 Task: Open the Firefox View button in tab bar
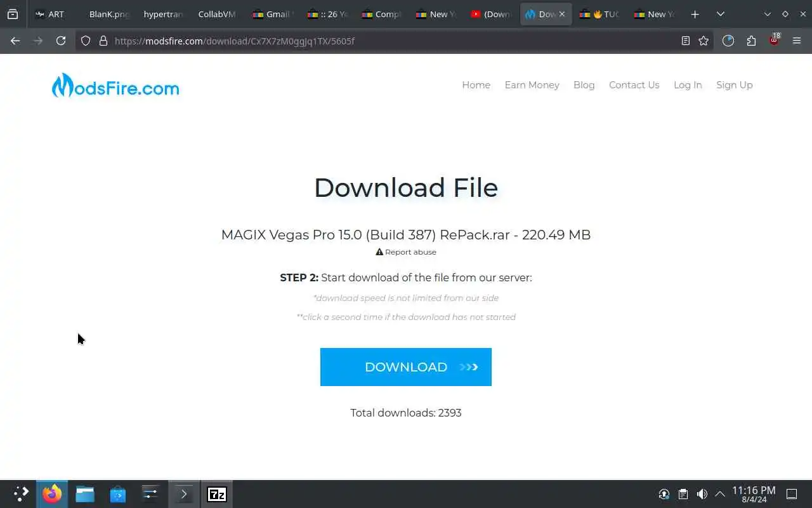(x=13, y=14)
